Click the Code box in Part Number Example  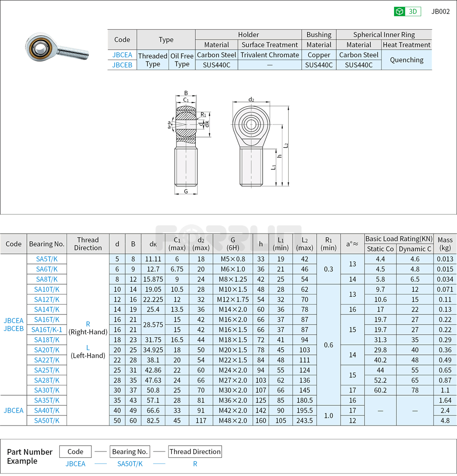coord(76,452)
